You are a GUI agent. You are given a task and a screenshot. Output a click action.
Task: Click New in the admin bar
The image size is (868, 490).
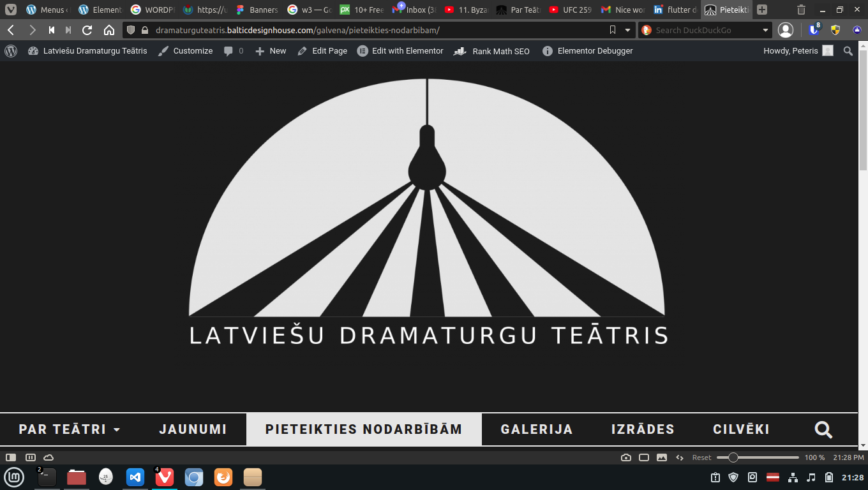point(271,51)
